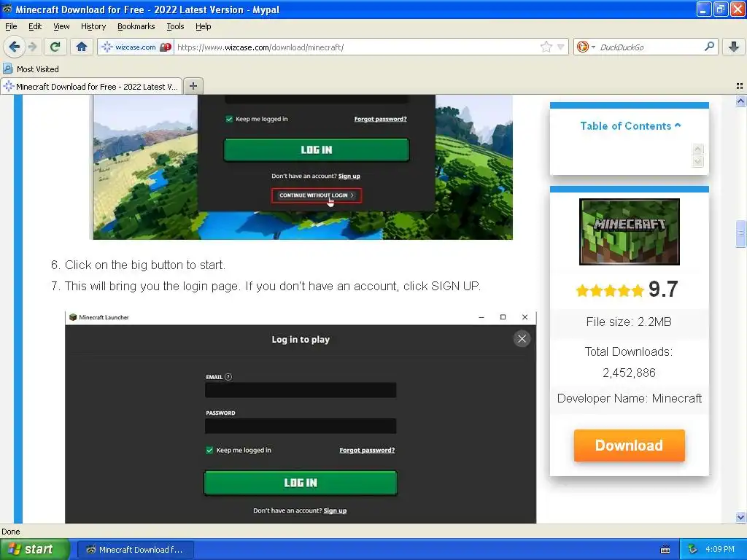The image size is (747, 560).
Task: Click the EMAIL input field
Action: [300, 390]
